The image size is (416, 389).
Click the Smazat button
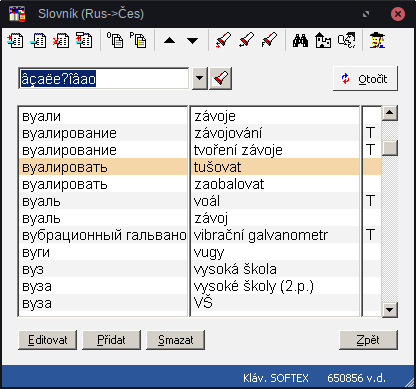pos(175,340)
